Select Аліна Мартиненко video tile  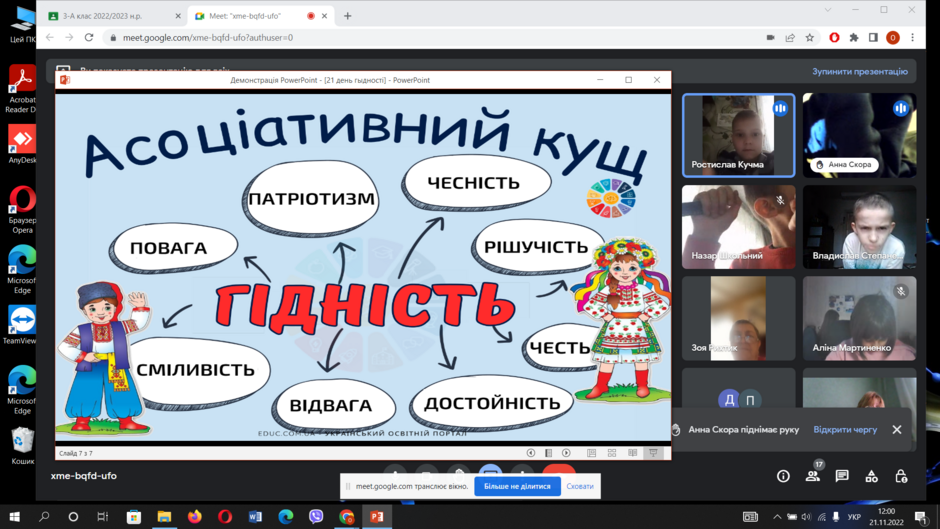[859, 318]
